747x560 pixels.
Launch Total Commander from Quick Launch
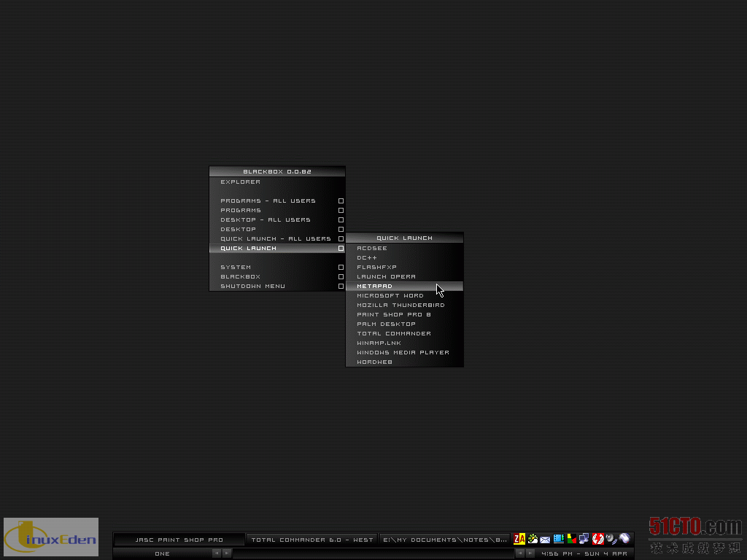(x=404, y=334)
